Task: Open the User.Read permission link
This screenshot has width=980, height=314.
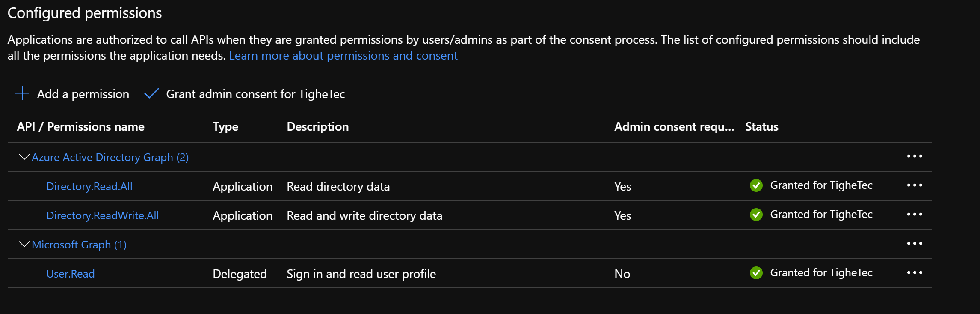Action: pos(71,274)
